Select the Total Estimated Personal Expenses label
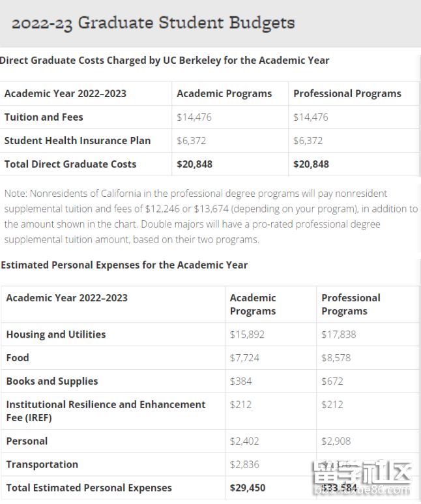Image resolution: width=421 pixels, height=504 pixels. pyautogui.click(x=89, y=488)
